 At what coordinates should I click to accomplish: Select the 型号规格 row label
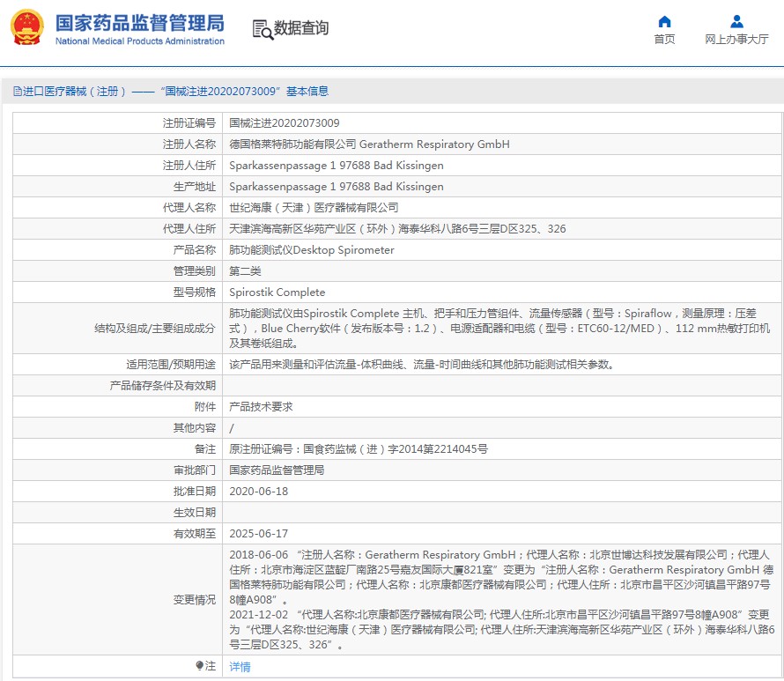pos(195,292)
